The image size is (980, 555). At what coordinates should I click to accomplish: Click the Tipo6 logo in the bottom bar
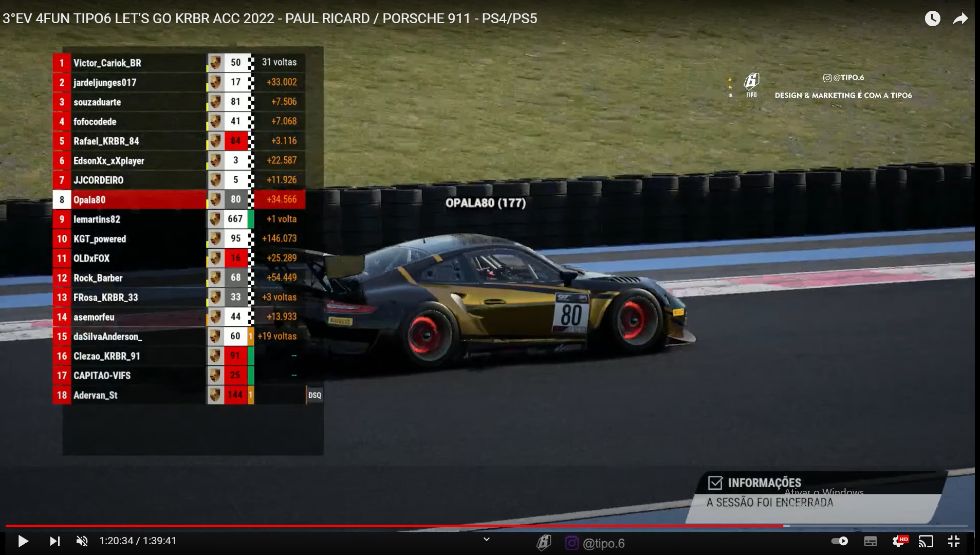click(544, 543)
